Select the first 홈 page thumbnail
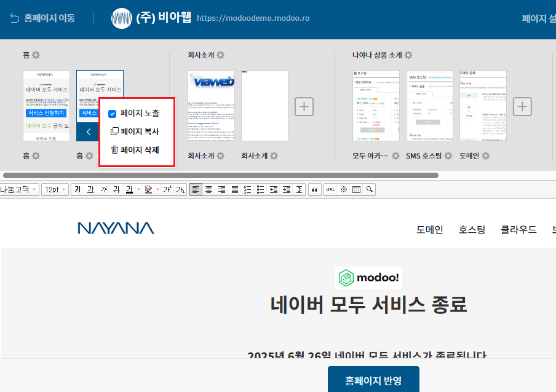The width and height of the screenshot is (556, 392). 47,106
